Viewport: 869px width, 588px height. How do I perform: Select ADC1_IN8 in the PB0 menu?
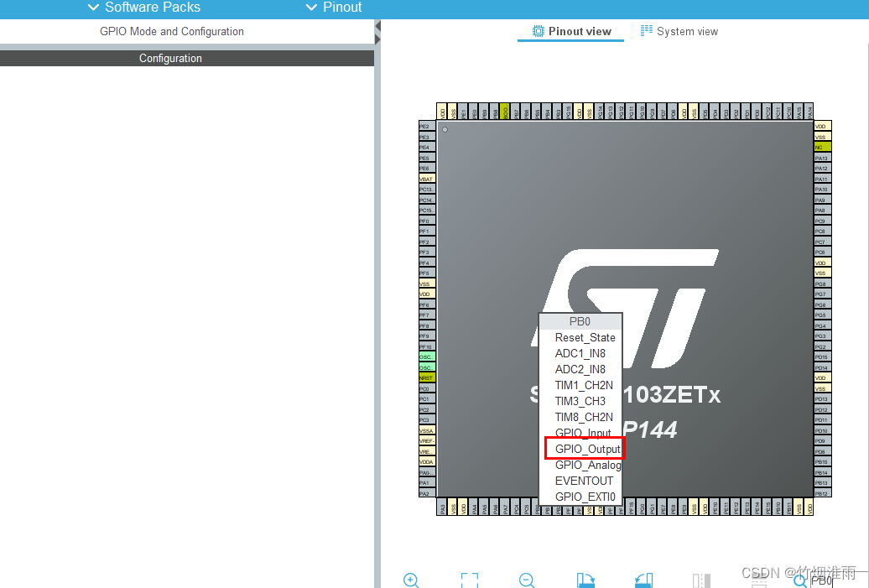[x=580, y=354]
